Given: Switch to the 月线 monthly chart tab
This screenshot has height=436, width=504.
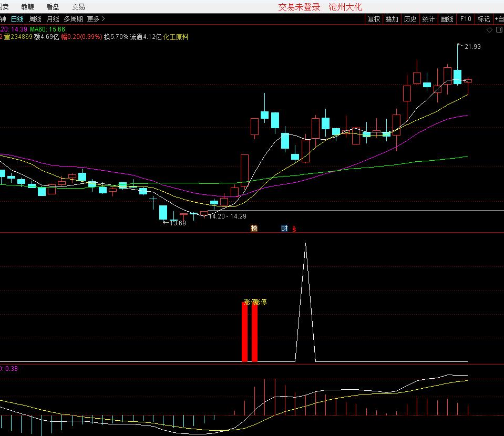Looking at the screenshot, I should [53, 19].
